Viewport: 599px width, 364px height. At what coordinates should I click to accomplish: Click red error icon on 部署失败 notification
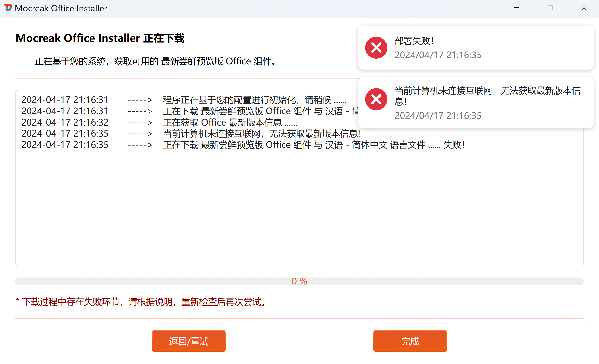(x=376, y=48)
